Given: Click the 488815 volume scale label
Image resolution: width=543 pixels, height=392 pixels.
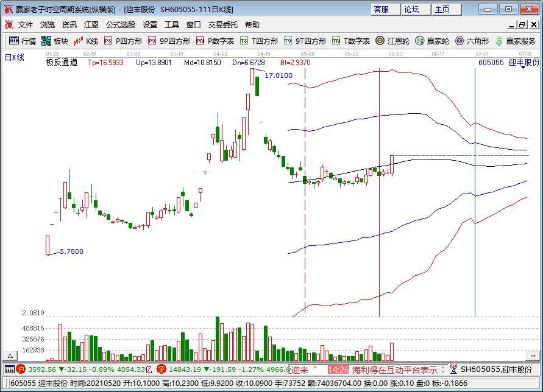Looking at the screenshot, I should click(x=34, y=328).
